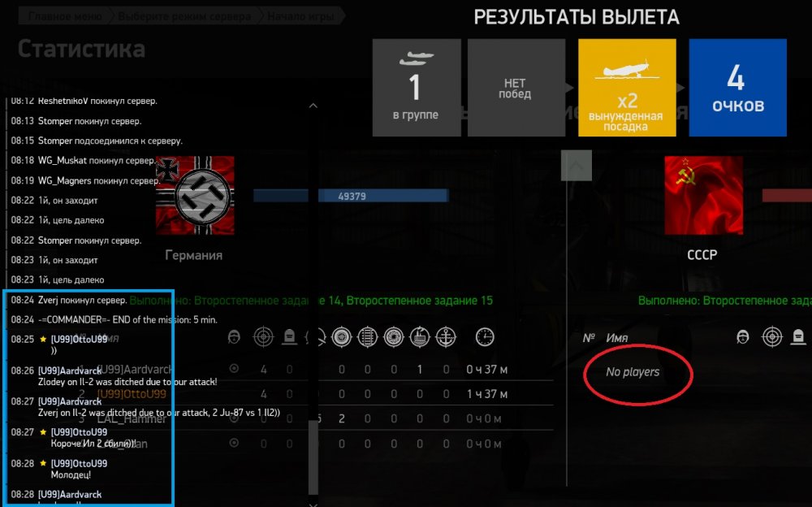Go to Главное меню breadcrumb
Screen dimensions: 812x507
coord(65,16)
